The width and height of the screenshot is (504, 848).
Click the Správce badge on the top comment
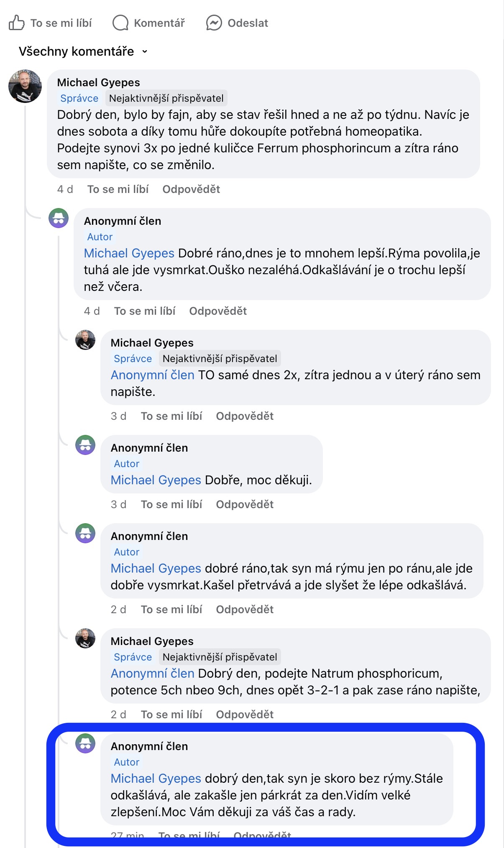pos(79,98)
